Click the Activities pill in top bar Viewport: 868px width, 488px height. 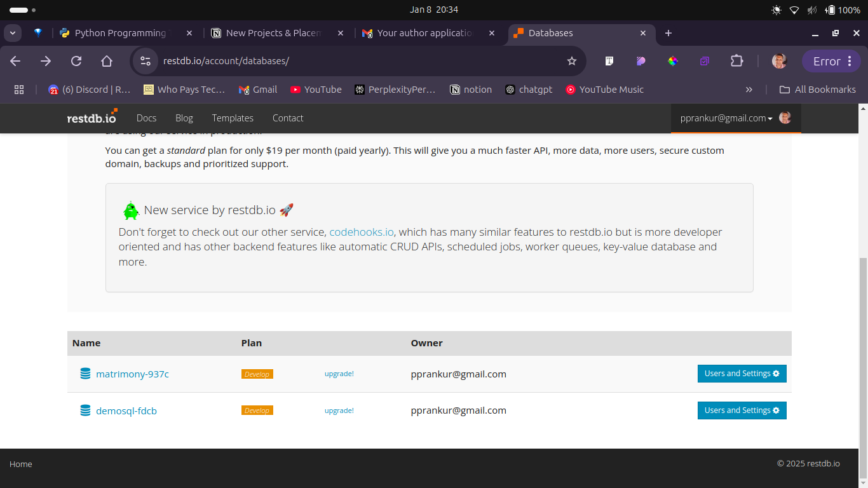[22, 10]
